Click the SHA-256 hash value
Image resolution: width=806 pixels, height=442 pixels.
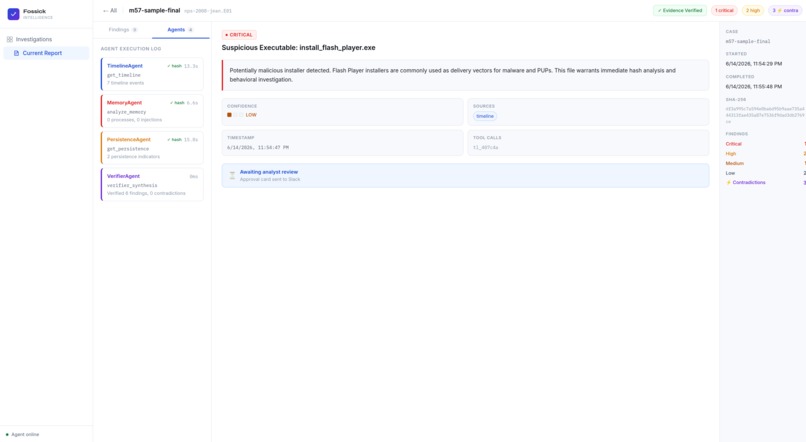pyautogui.click(x=765, y=115)
